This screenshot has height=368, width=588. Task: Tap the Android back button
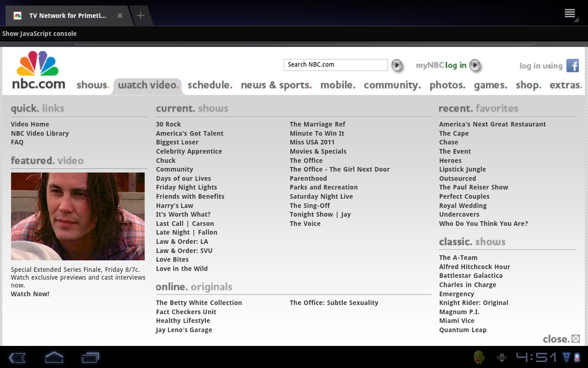point(17,357)
